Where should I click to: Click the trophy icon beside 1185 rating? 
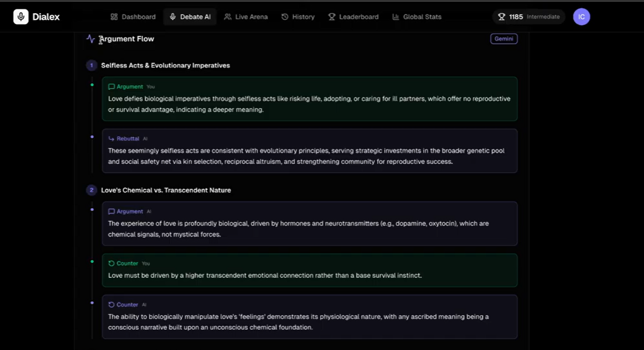pyautogui.click(x=502, y=17)
